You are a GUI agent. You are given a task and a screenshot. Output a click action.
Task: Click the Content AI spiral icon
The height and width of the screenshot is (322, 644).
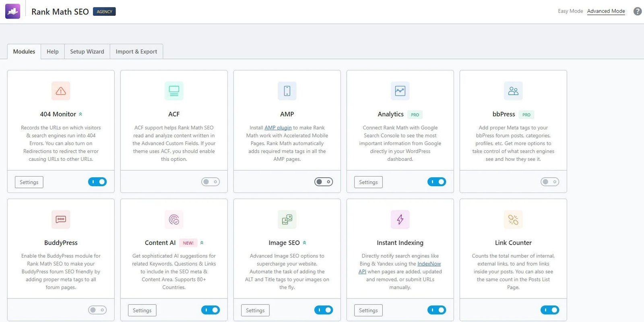coord(174,219)
